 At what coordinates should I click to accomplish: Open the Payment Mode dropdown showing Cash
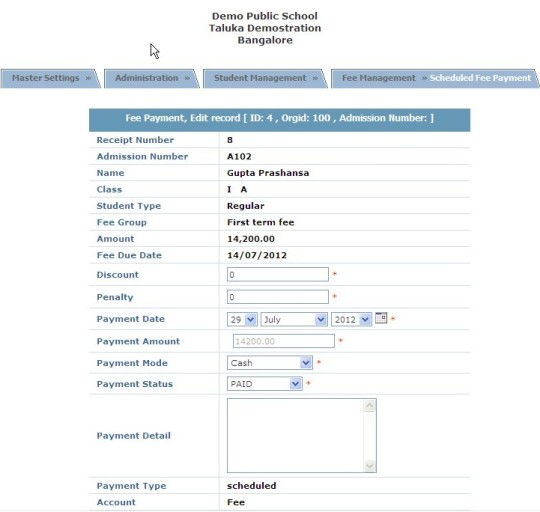click(x=270, y=363)
